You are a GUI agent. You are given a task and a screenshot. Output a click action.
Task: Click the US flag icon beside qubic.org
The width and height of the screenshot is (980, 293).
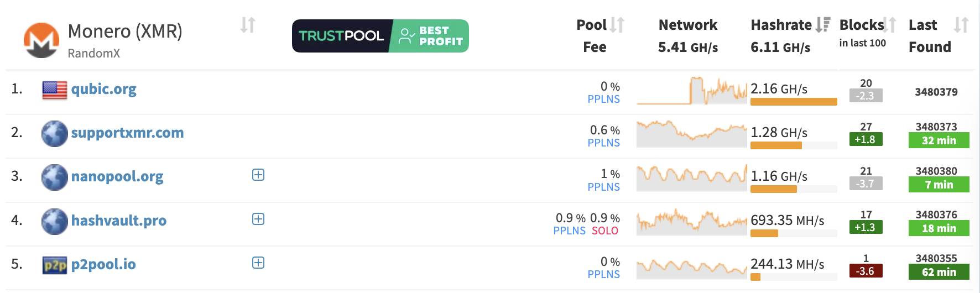pos(55,90)
